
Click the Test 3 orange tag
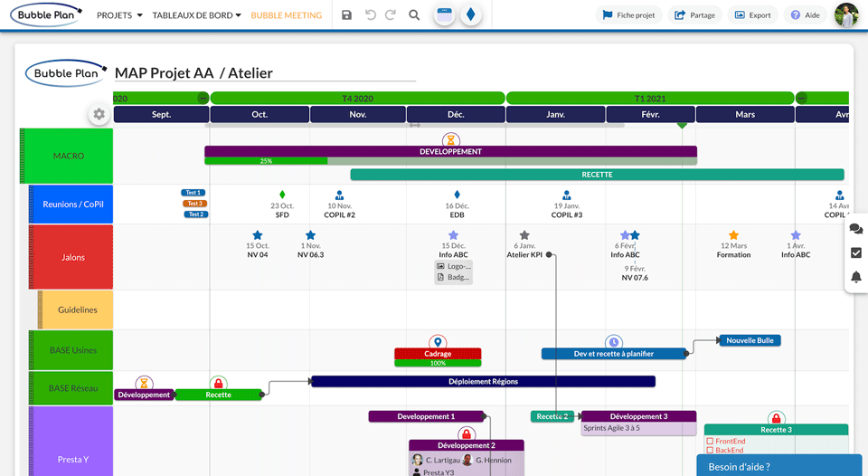pyautogui.click(x=195, y=204)
